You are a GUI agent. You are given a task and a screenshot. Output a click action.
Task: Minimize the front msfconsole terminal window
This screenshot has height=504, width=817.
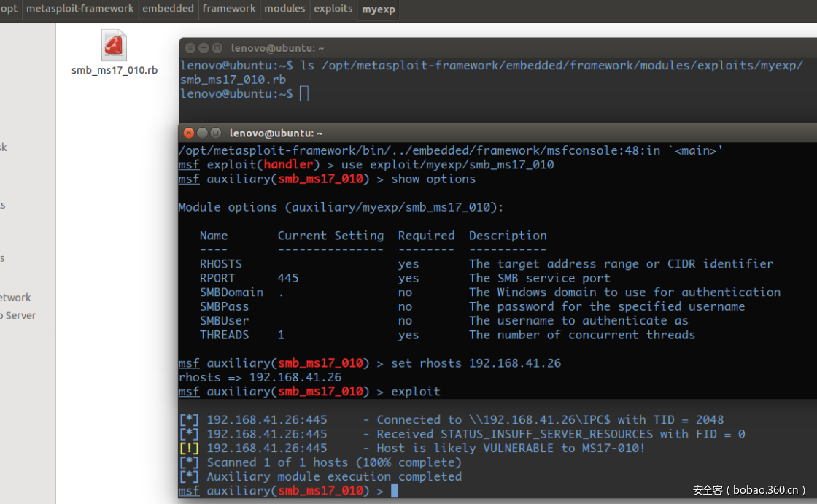(203, 133)
